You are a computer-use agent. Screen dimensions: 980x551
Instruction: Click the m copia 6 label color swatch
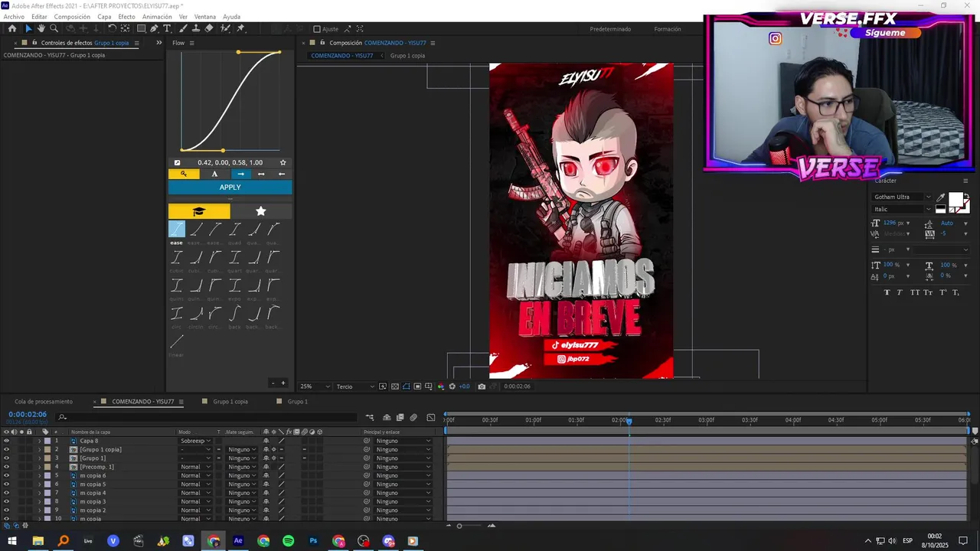click(x=47, y=475)
